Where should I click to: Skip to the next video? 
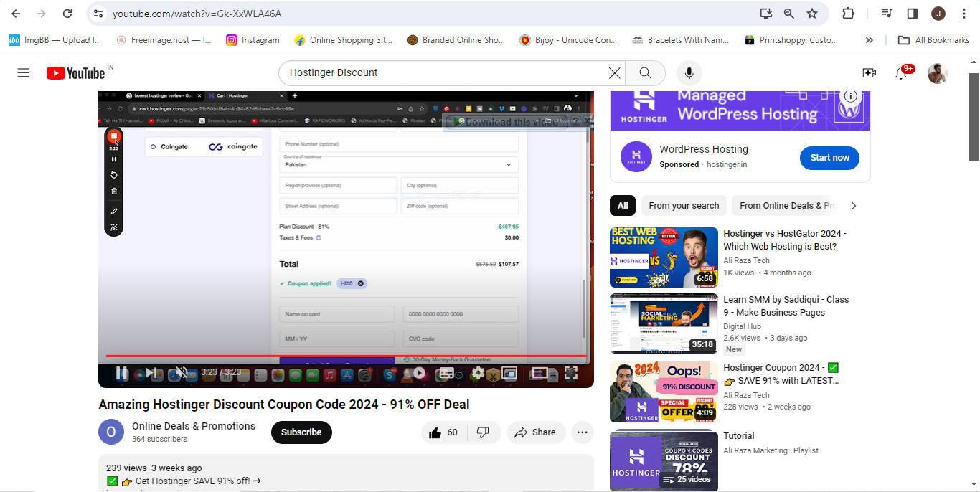151,373
